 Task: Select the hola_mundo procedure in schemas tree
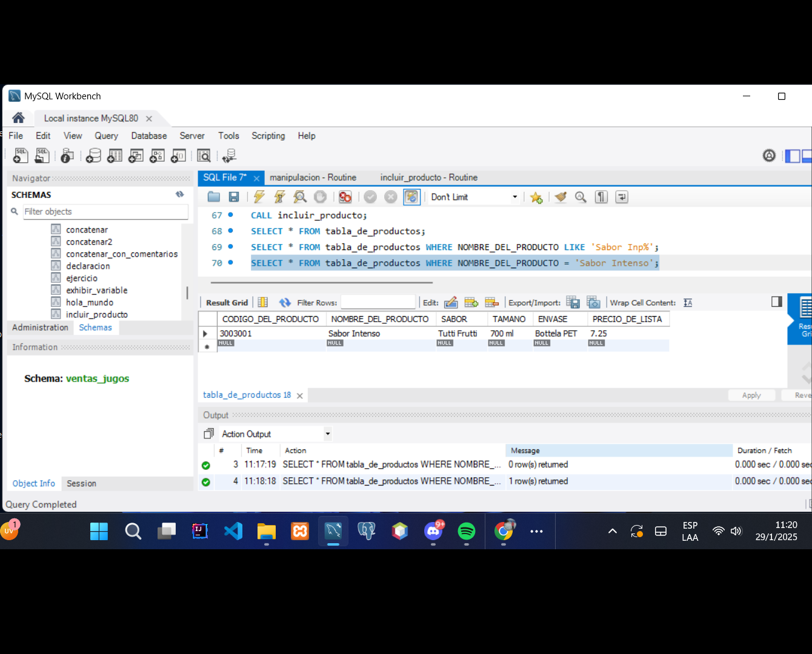click(90, 302)
